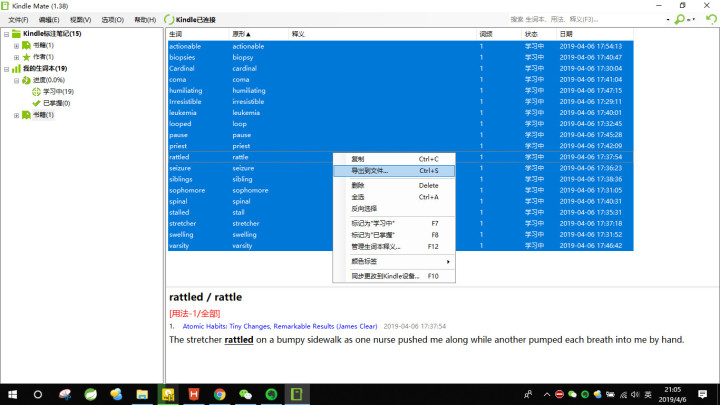Select the biopsies word row
This screenshot has width=720, height=405.
[x=400, y=57]
